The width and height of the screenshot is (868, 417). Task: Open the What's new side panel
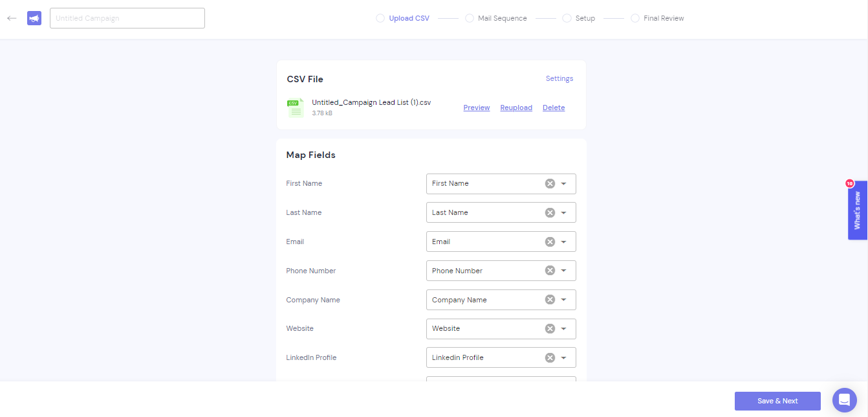857,214
